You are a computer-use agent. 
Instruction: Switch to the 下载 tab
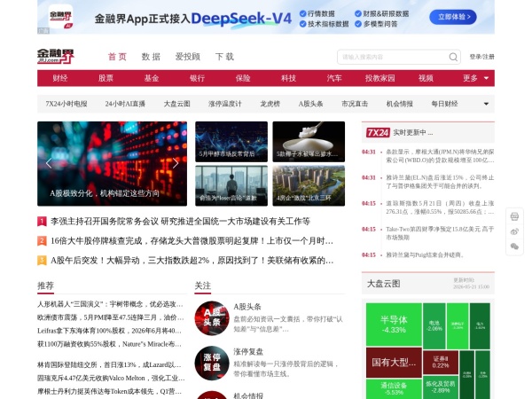pyautogui.click(x=224, y=57)
